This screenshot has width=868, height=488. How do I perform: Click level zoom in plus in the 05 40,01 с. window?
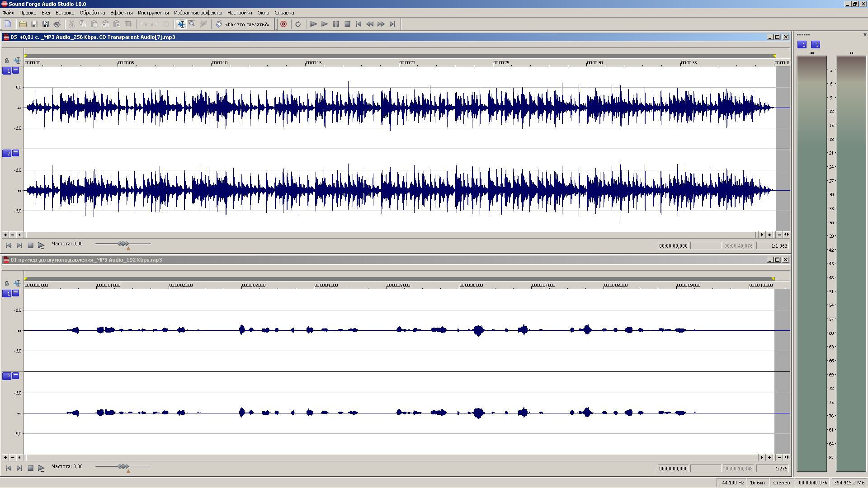5,235
